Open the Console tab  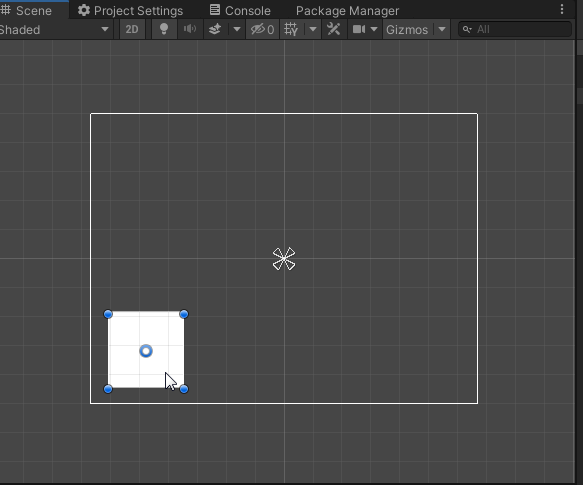pyautogui.click(x=240, y=10)
